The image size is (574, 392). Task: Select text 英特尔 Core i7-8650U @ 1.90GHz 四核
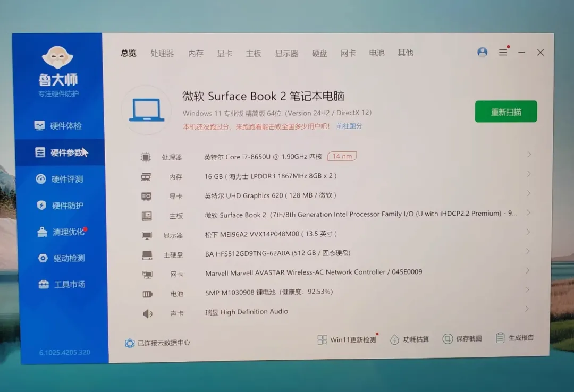tap(263, 157)
